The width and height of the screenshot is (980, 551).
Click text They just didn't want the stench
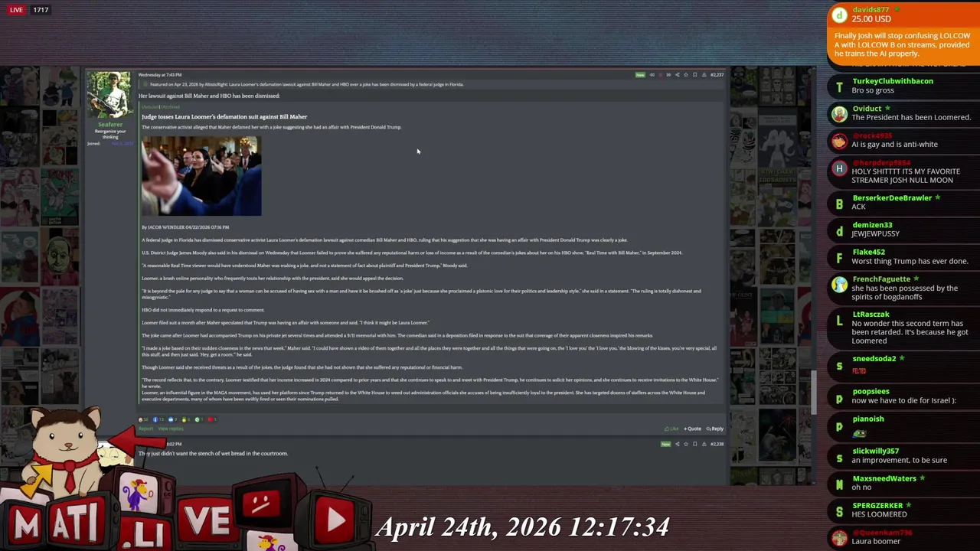pos(213,454)
